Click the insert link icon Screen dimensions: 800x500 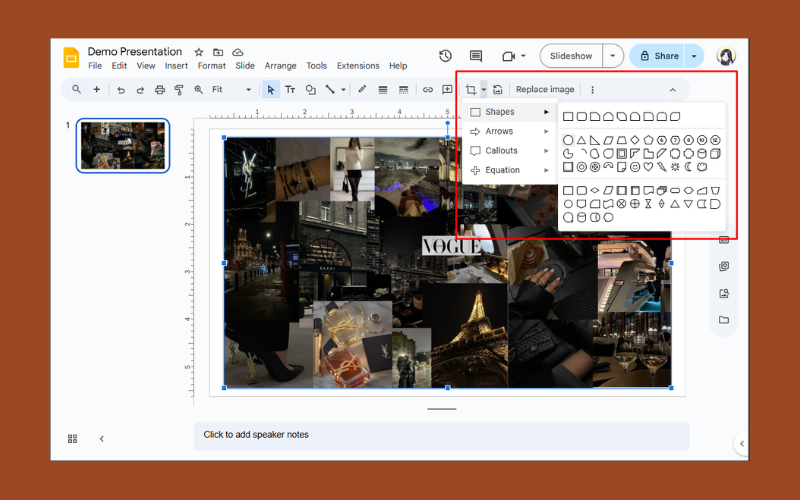pyautogui.click(x=428, y=90)
